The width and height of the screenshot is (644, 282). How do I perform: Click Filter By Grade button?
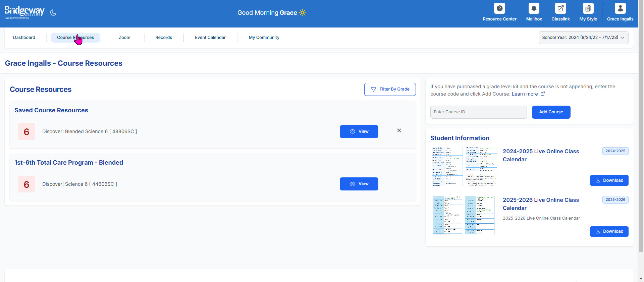(390, 89)
